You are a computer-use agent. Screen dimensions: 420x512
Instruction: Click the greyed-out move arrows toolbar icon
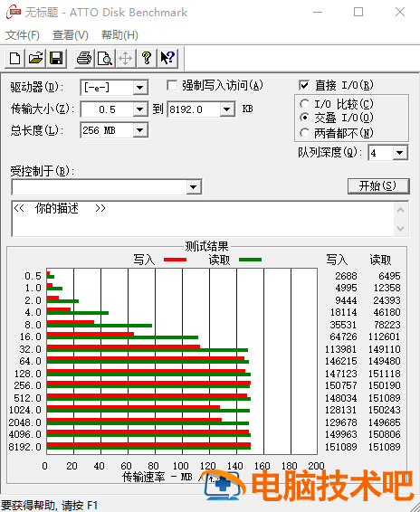pyautogui.click(x=126, y=59)
